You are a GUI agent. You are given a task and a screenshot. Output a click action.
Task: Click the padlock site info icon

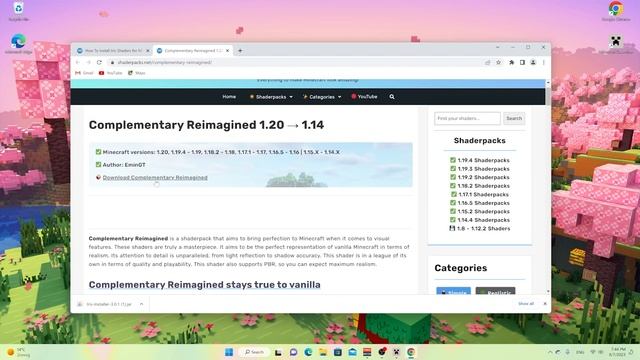coord(112,62)
